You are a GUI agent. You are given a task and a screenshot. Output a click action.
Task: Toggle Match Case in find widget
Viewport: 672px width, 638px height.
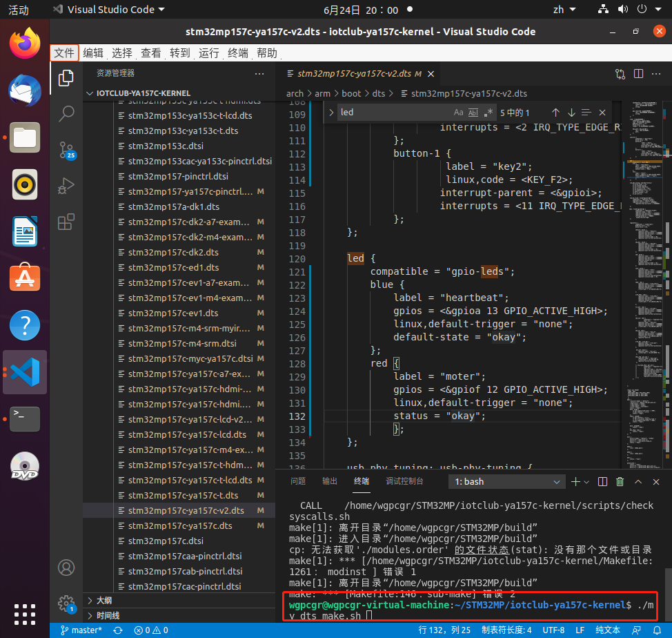pyautogui.click(x=458, y=113)
